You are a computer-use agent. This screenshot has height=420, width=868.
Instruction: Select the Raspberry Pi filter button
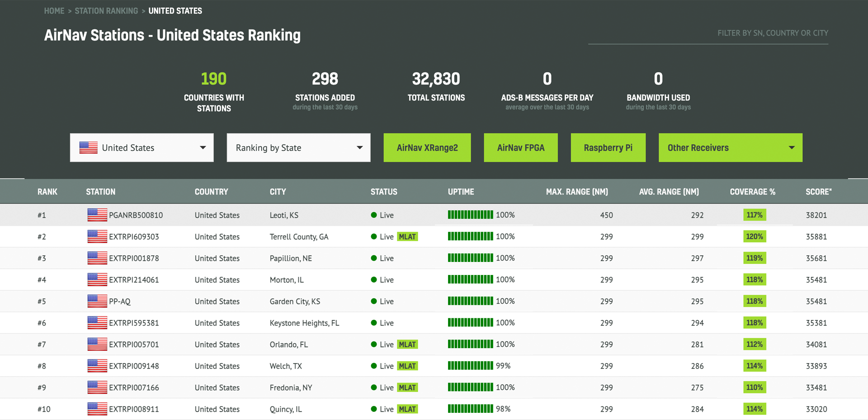pos(608,148)
